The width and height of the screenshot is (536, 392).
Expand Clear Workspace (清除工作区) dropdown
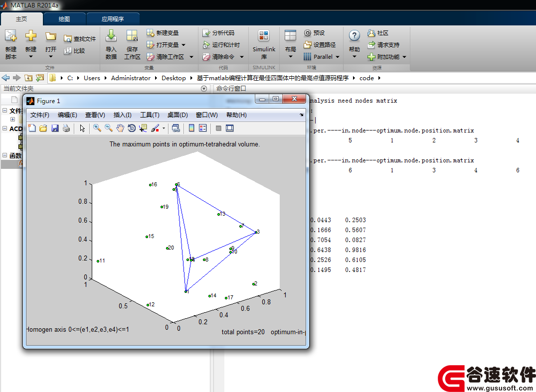coord(191,57)
